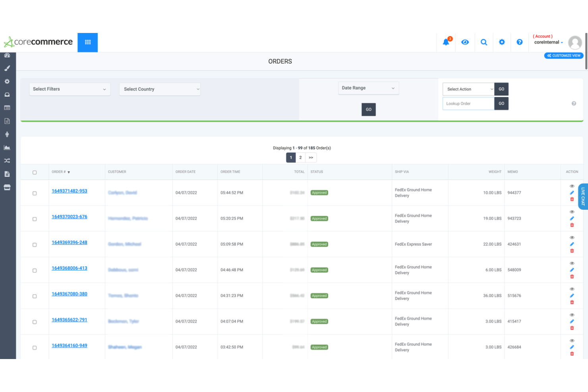Delete order 1649367080-380 with trash icon
588x392 pixels.
572,302
